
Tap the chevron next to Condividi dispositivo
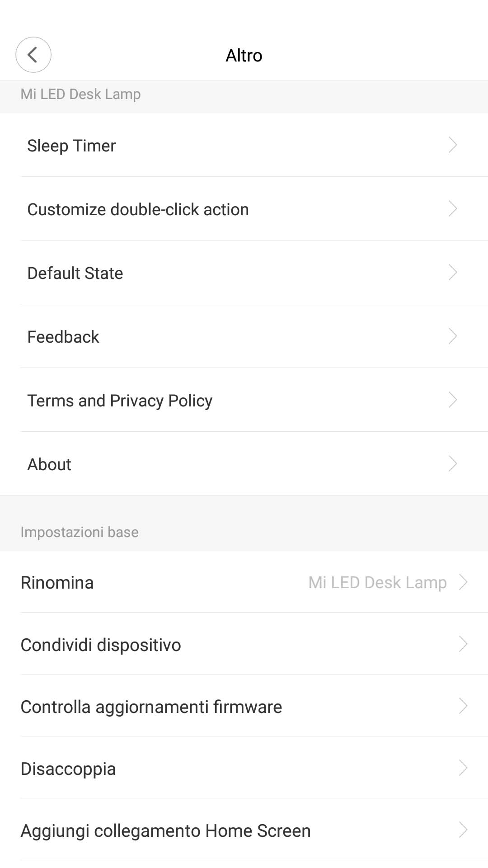[x=463, y=644]
